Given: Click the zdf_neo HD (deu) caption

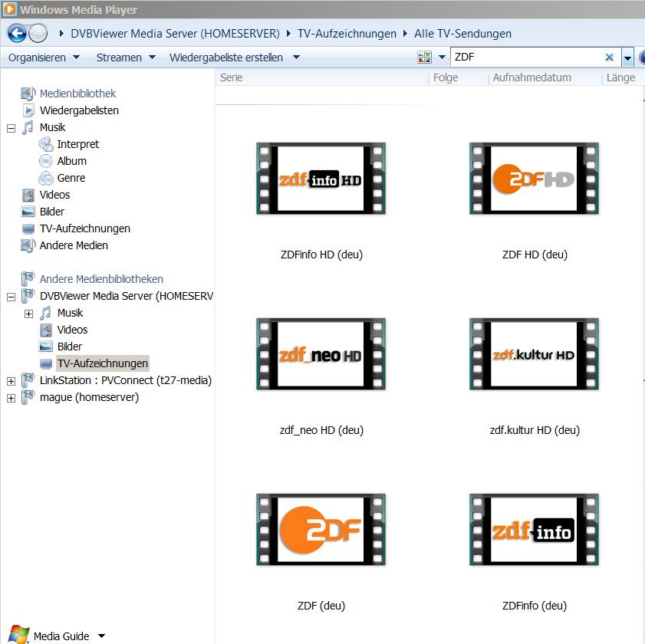Looking at the screenshot, I should (321, 430).
